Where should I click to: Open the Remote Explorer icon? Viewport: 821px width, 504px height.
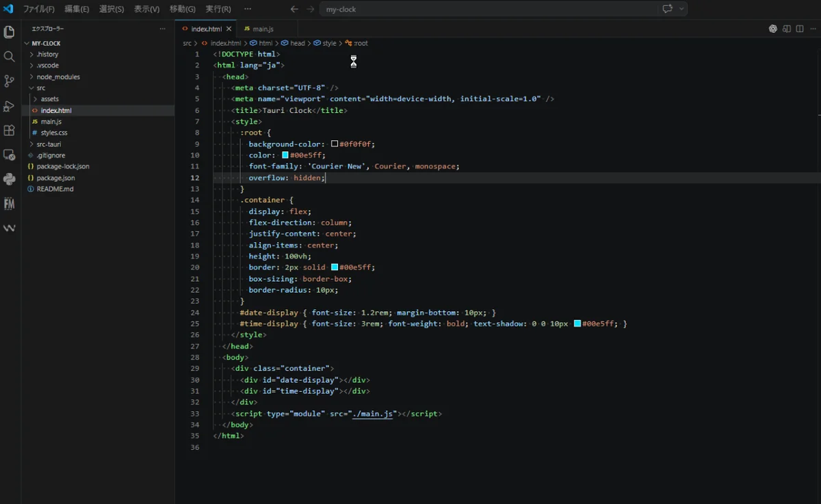9,155
